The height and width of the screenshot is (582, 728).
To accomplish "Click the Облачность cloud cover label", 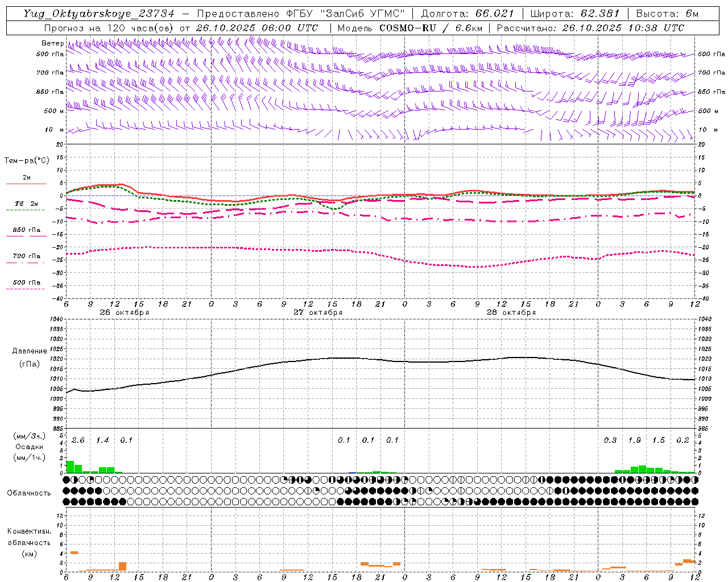I will 29,493.
